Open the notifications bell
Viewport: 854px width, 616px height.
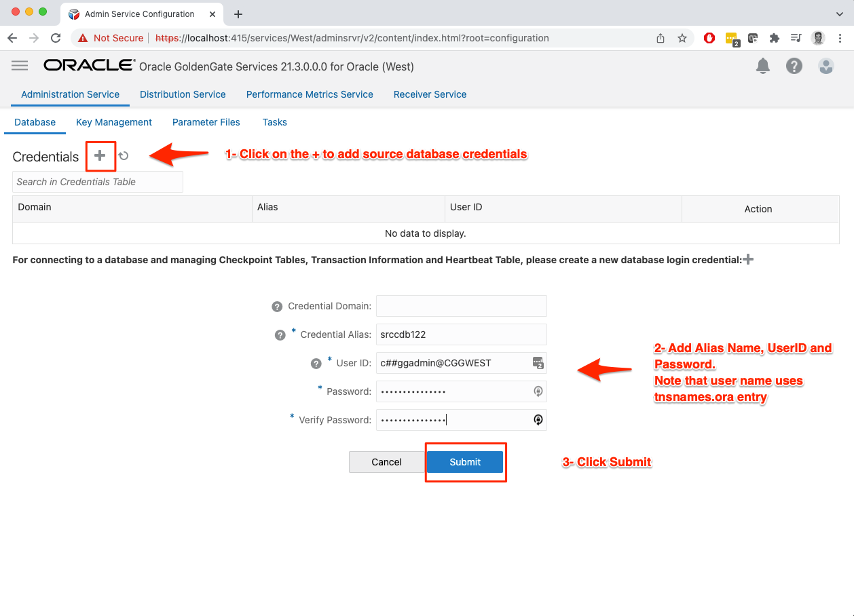[x=763, y=66]
